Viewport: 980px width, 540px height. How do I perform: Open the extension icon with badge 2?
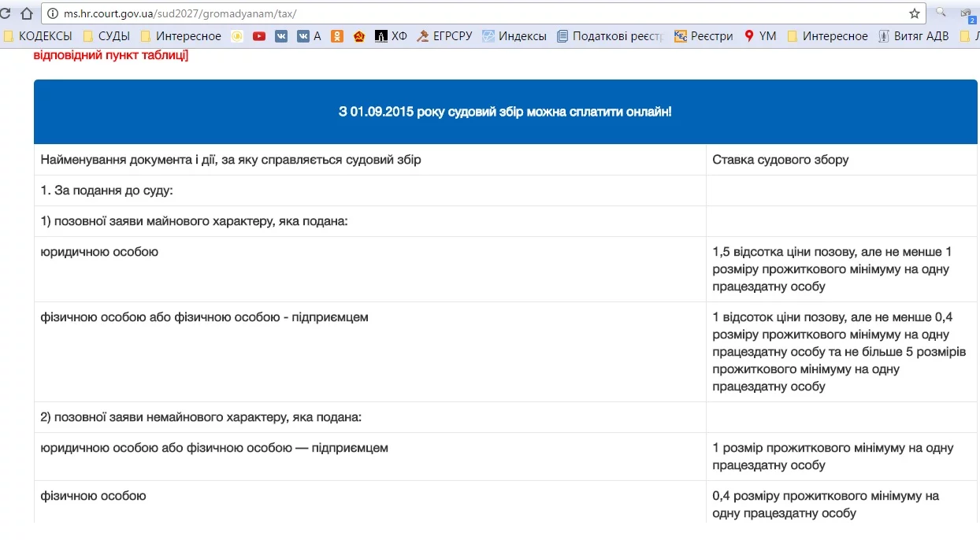pyautogui.click(x=968, y=13)
